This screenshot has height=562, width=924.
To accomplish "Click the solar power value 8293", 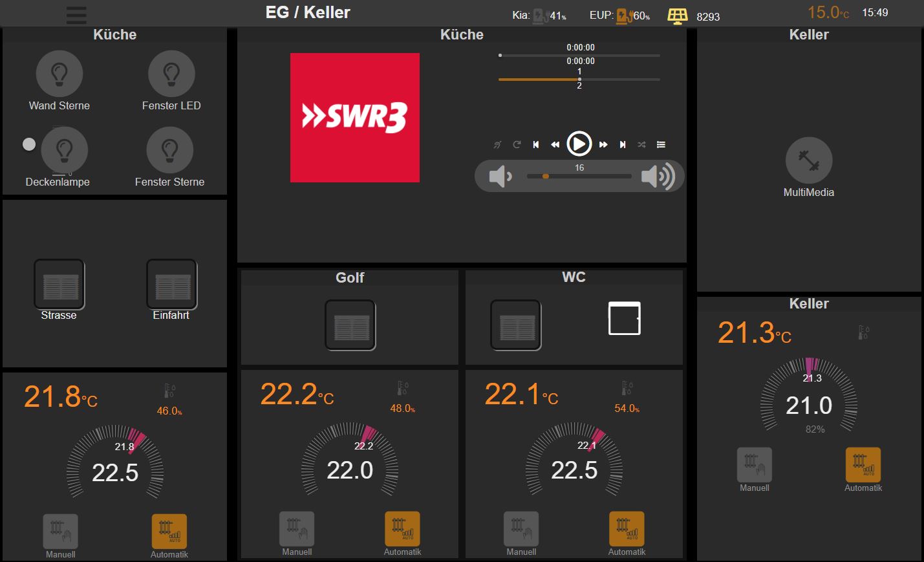I will click(708, 17).
